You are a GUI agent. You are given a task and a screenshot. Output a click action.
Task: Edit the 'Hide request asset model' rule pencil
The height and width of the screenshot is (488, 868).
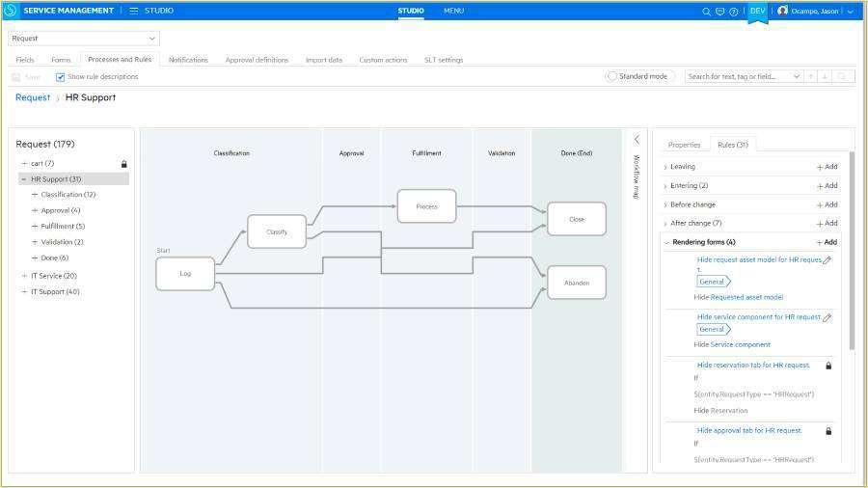(x=827, y=260)
